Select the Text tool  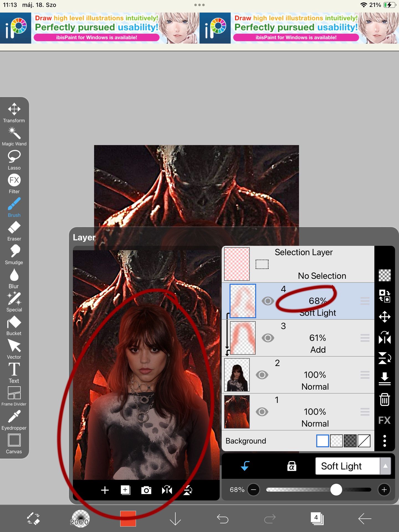tap(14, 373)
